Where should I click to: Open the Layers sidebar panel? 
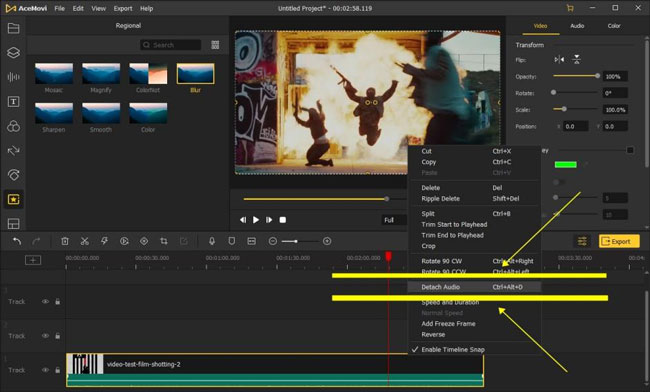point(13,53)
